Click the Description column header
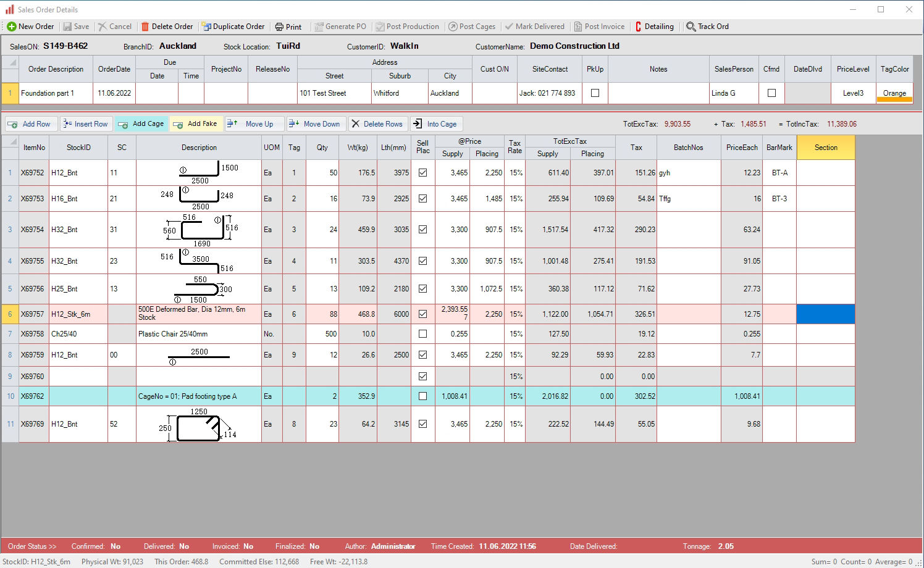 [x=199, y=148]
